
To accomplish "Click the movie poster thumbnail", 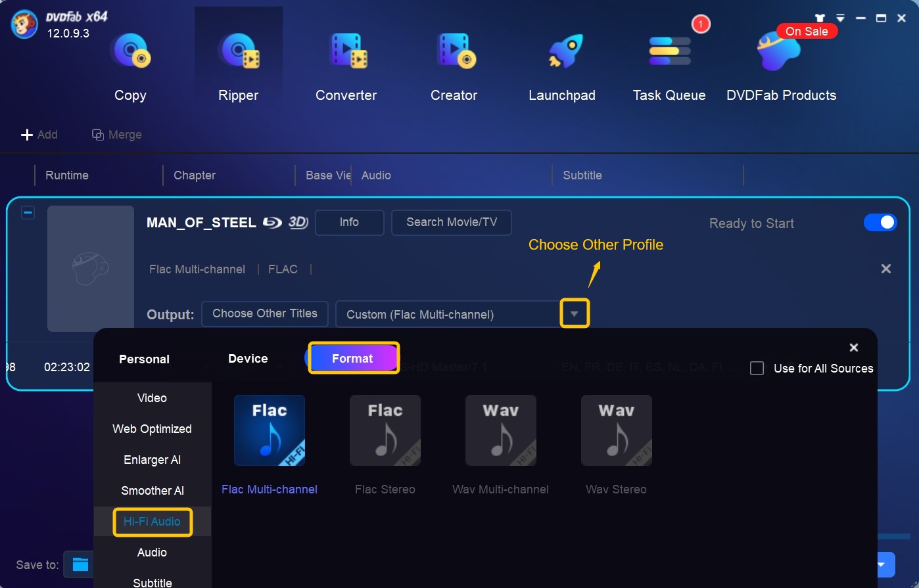I will point(91,268).
